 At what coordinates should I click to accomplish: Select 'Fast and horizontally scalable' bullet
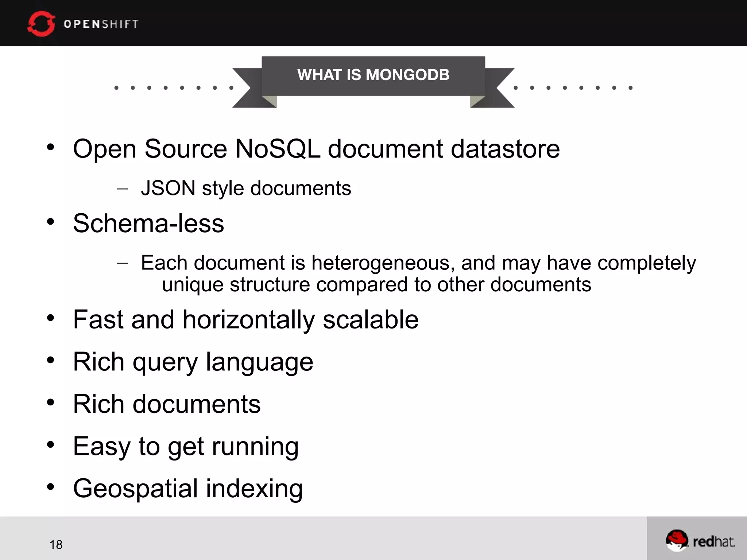click(x=246, y=320)
